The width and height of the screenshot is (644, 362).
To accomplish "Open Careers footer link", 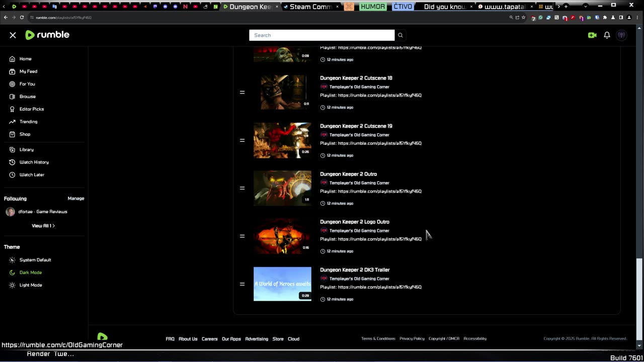I will (x=210, y=339).
